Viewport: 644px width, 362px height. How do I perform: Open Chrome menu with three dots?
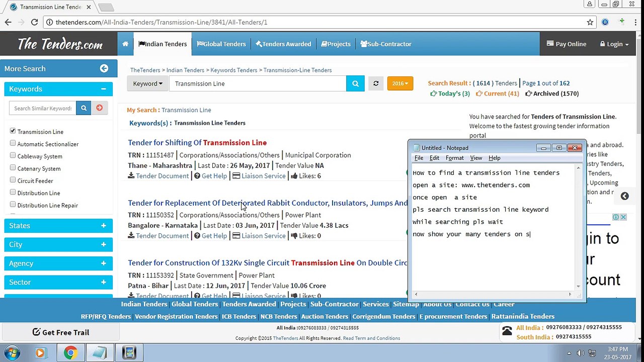(x=636, y=22)
